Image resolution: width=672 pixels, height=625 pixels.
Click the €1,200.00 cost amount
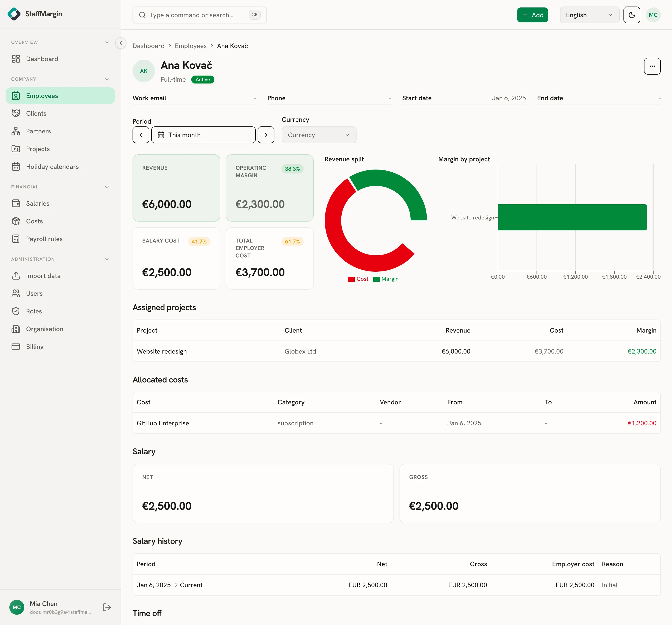click(x=642, y=423)
